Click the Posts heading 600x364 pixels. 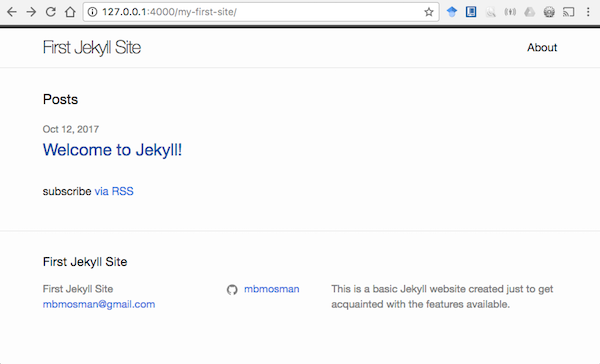[x=60, y=100]
